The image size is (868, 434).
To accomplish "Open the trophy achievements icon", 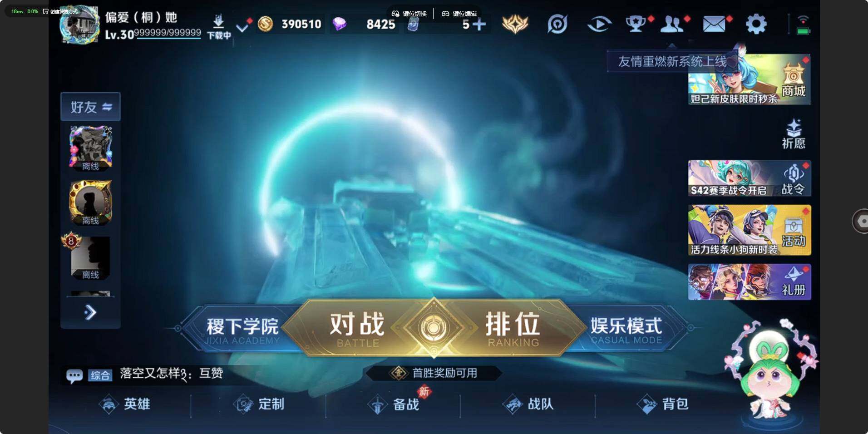I will pos(636,24).
